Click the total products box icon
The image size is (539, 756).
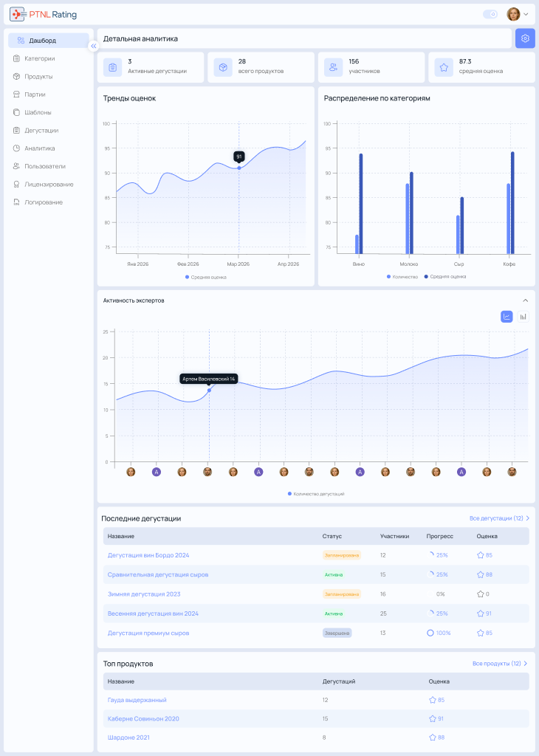(223, 67)
